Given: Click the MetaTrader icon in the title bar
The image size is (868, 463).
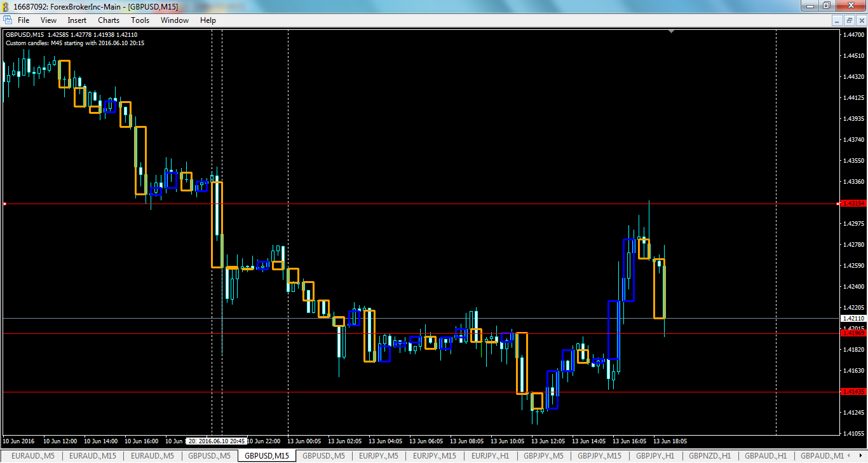Looking at the screenshot, I should pyautogui.click(x=6, y=5).
